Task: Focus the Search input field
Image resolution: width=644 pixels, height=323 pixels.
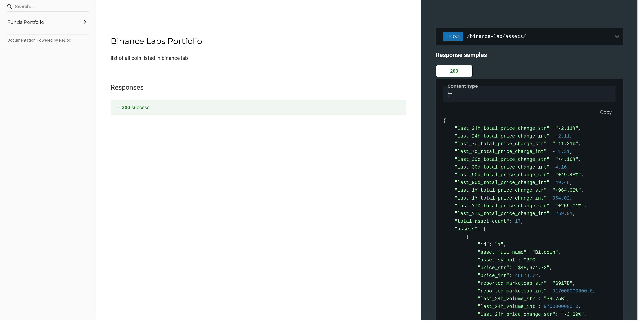Action: 50,7
